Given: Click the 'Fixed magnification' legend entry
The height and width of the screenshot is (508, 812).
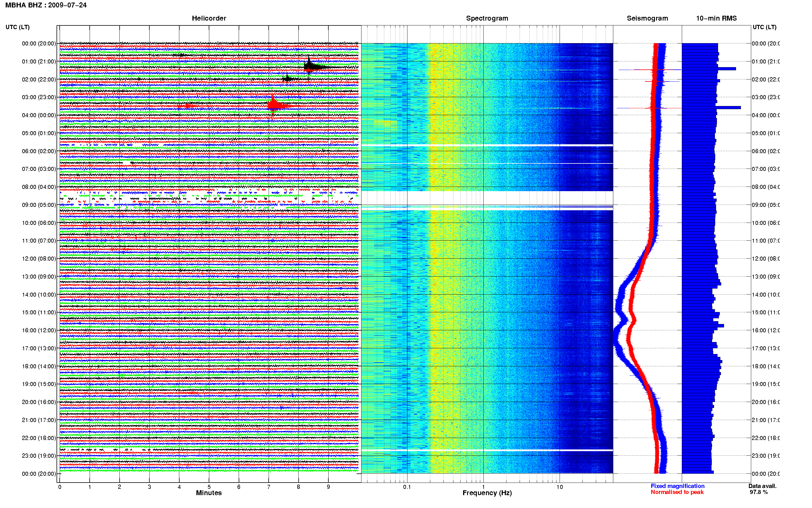Looking at the screenshot, I should (x=678, y=486).
